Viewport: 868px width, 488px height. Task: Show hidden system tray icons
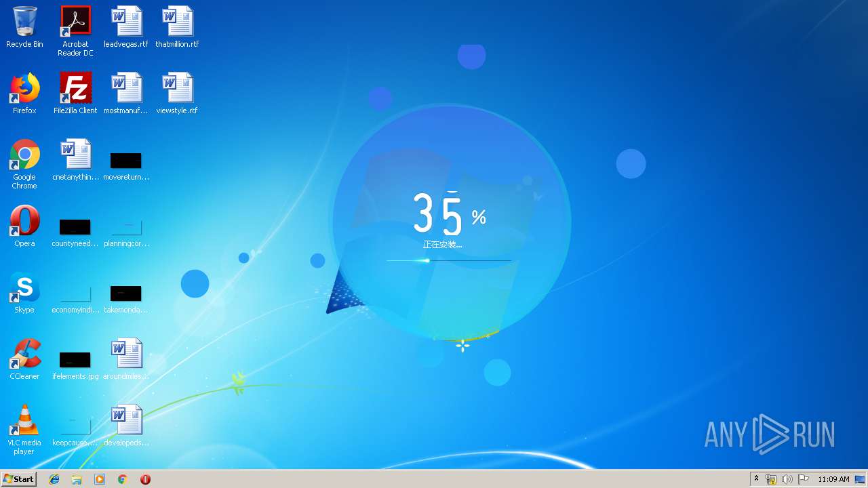tap(757, 479)
